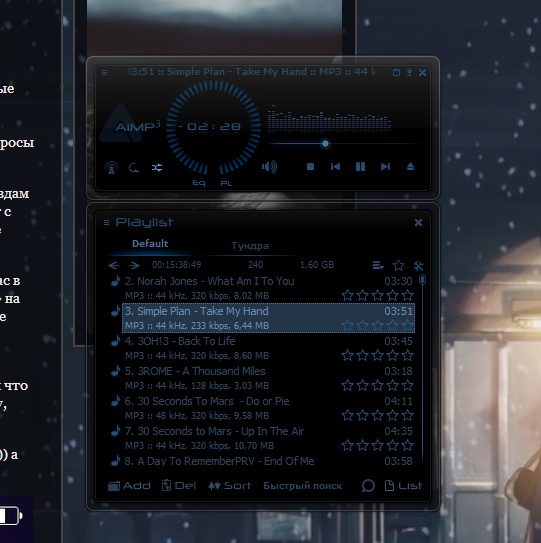Click the playlist size 1,60 GB
541x543 pixels.
click(x=317, y=265)
